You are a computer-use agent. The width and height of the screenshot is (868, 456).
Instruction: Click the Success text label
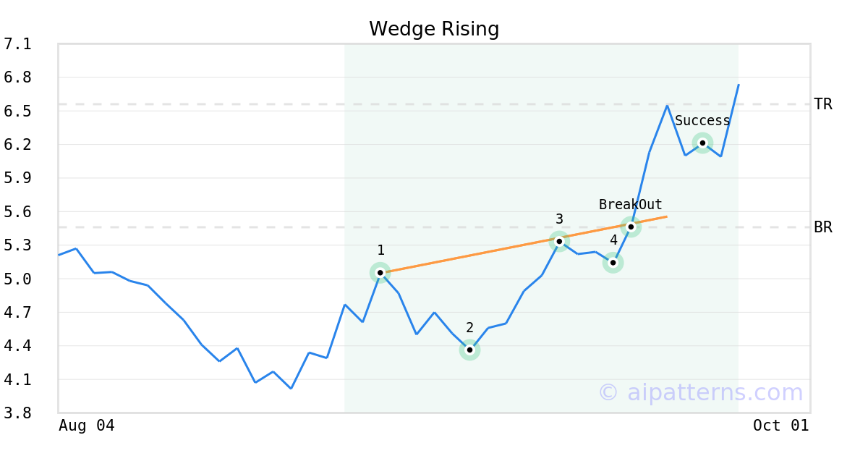702,121
